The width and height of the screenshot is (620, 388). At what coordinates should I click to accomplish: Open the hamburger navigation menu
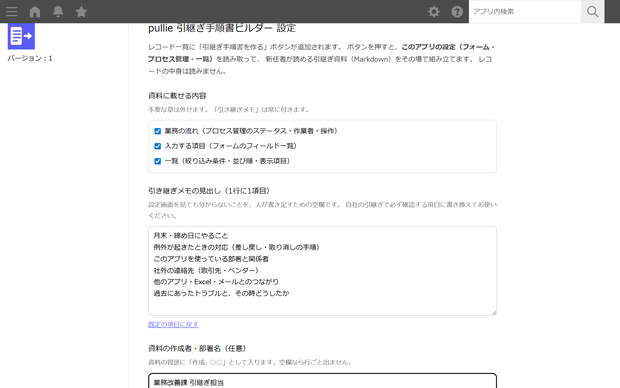[x=11, y=11]
